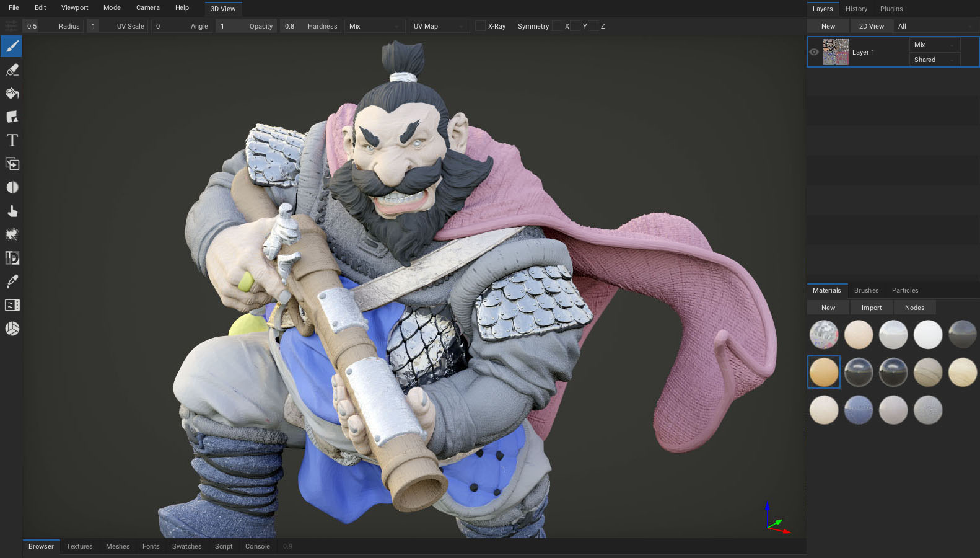
Task: Select the Blur tool
Action: (12, 188)
